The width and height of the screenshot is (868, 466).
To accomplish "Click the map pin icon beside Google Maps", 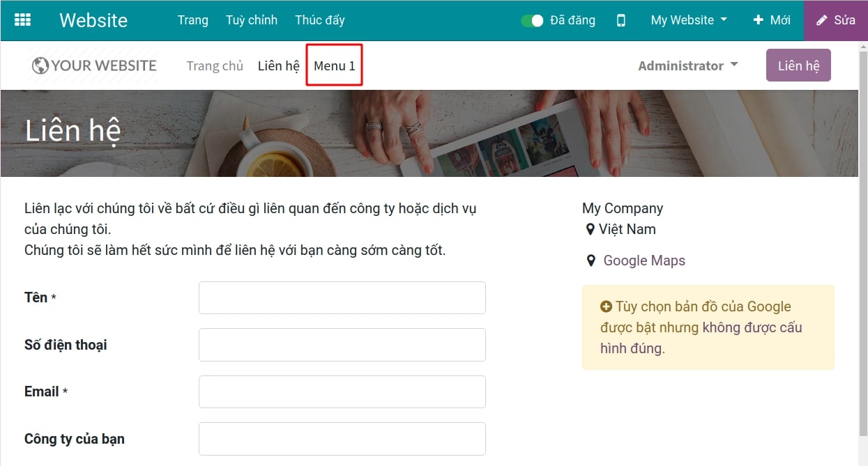I will [591, 260].
